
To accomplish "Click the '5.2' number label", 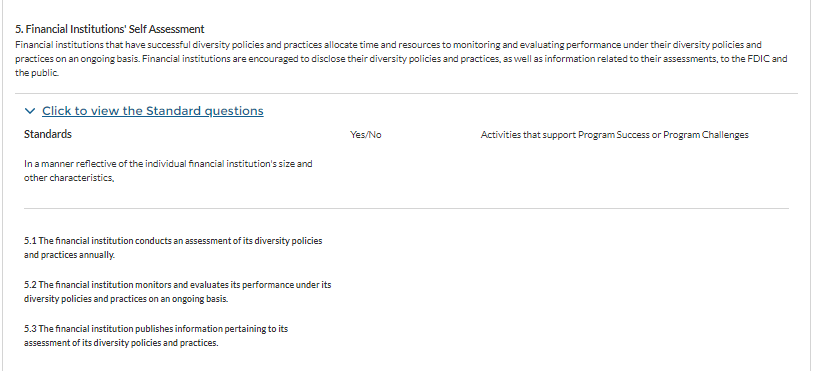I will 30,285.
